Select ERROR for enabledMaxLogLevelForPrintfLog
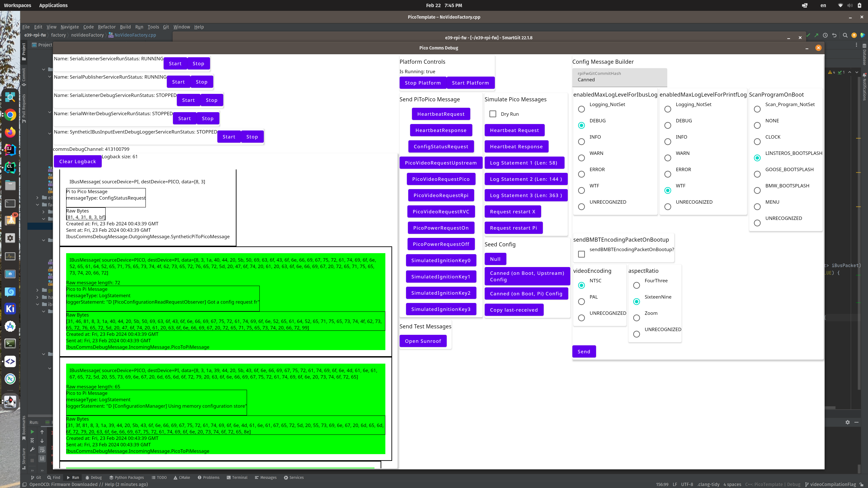The height and width of the screenshot is (488, 868). pos(667,174)
